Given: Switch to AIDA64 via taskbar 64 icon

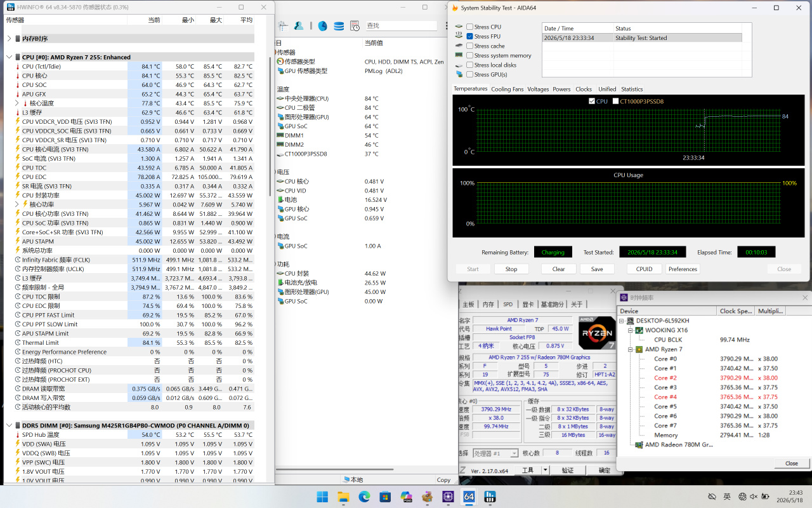Looking at the screenshot, I should pyautogui.click(x=469, y=497).
